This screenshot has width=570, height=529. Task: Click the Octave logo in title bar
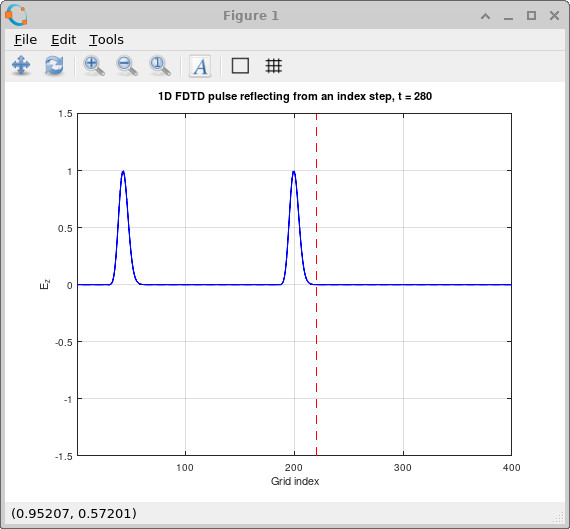[16, 15]
